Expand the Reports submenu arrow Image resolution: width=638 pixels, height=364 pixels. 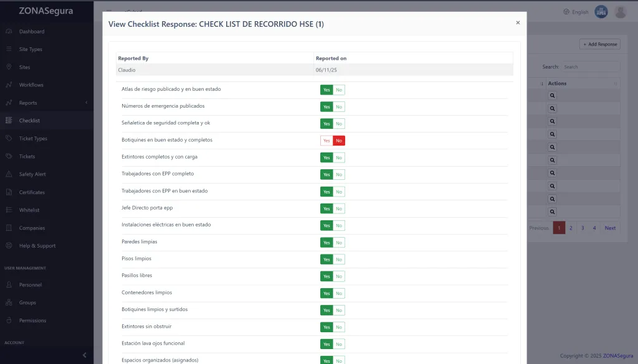[86, 103]
